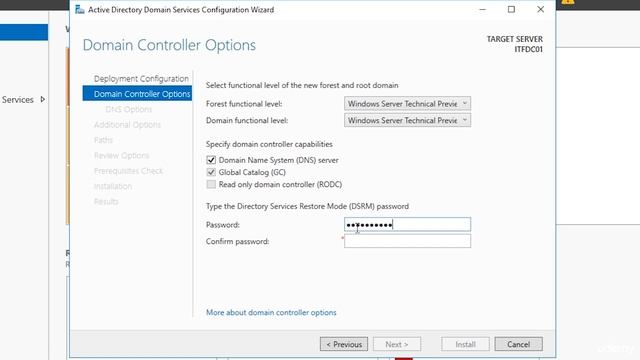
Task: Close the configuration wizard window
Action: tap(540, 9)
